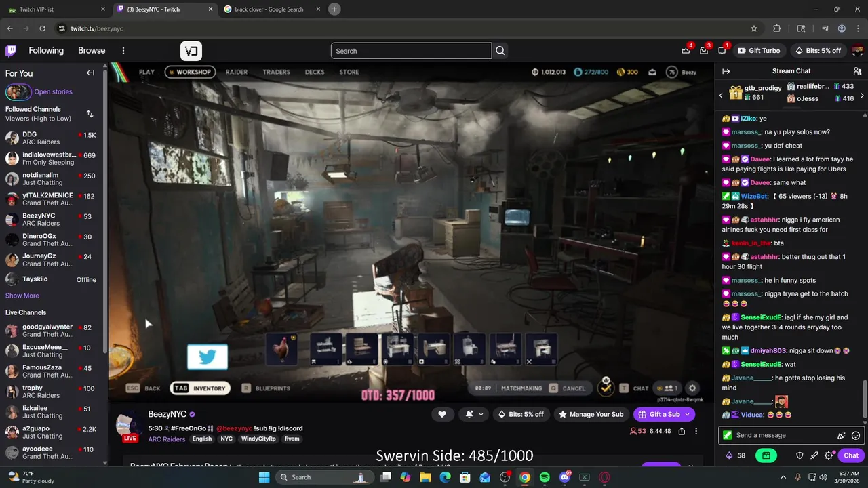Share the stream with share icon
Screen dimensions: 868x488
[x=682, y=431]
